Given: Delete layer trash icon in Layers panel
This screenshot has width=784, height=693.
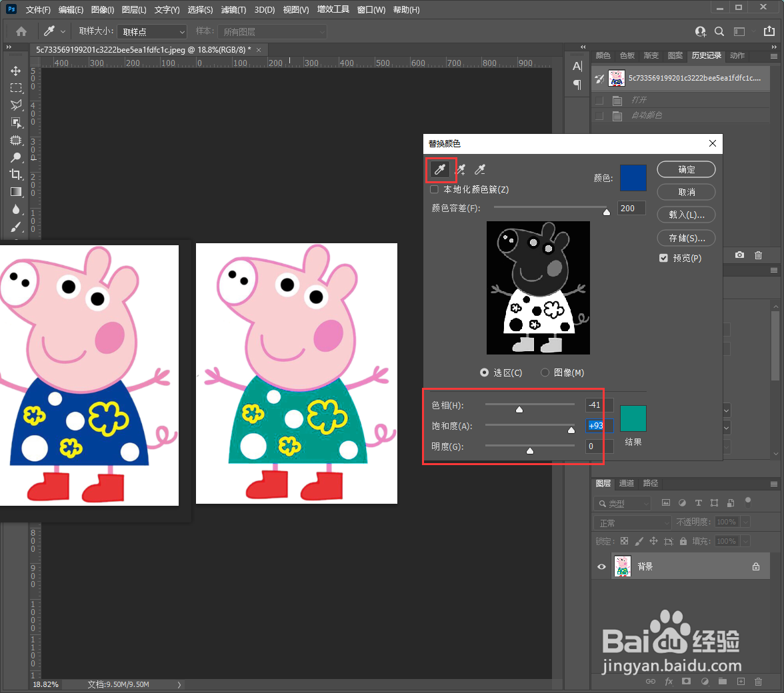Looking at the screenshot, I should pos(758,681).
